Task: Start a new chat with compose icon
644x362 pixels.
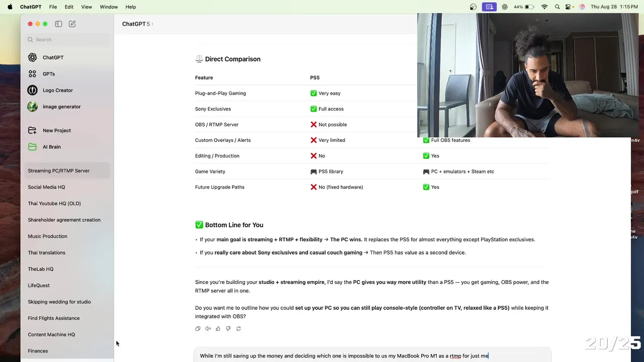Action: (x=72, y=24)
